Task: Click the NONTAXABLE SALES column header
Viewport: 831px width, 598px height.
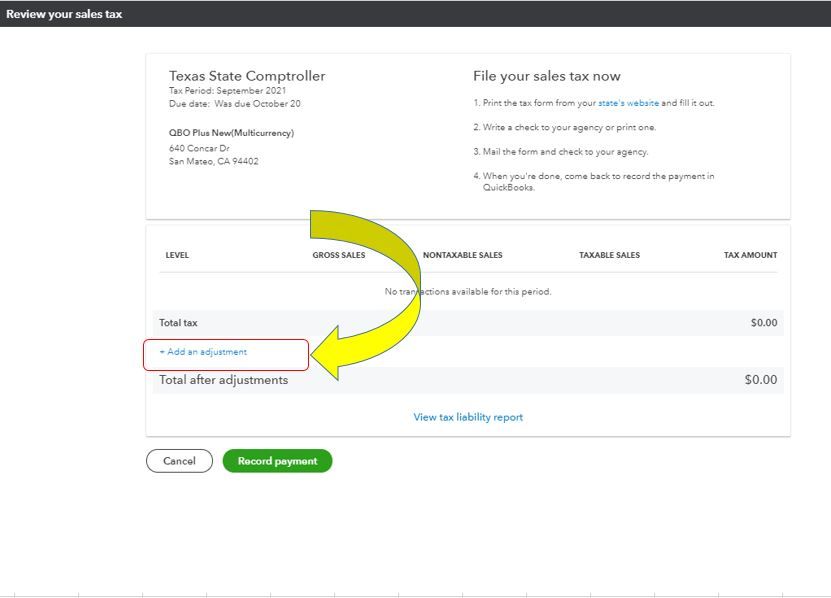Action: (x=462, y=255)
